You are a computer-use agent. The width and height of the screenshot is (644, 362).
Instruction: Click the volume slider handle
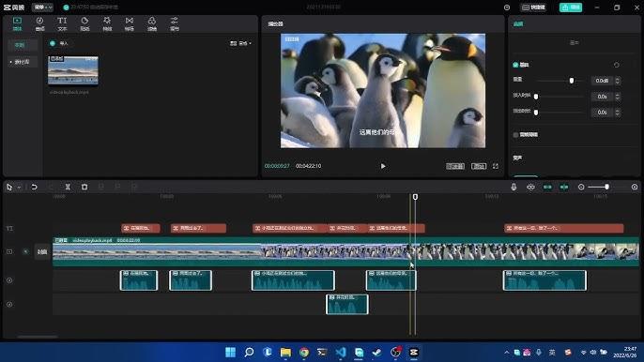tap(572, 81)
